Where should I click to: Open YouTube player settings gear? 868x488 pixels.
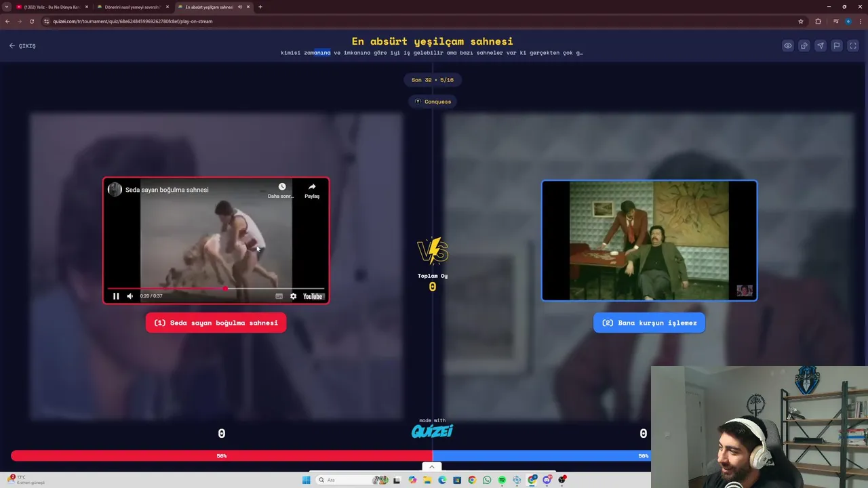[x=293, y=296]
